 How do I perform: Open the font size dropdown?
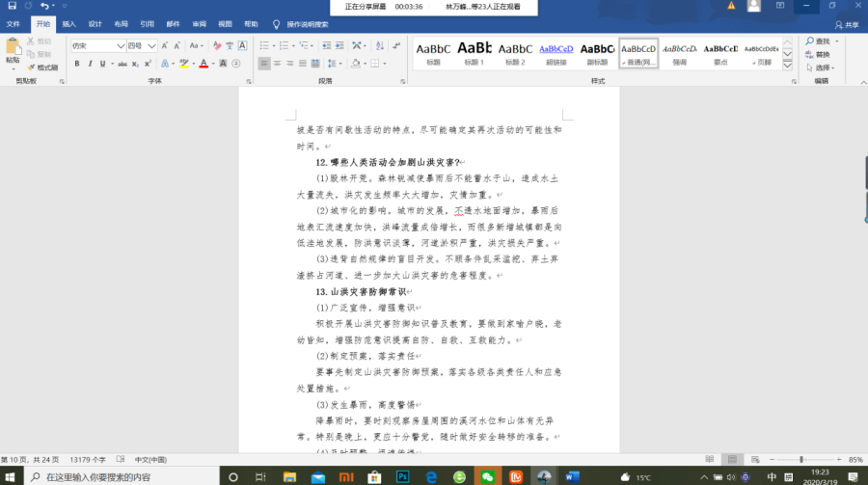pyautogui.click(x=152, y=45)
